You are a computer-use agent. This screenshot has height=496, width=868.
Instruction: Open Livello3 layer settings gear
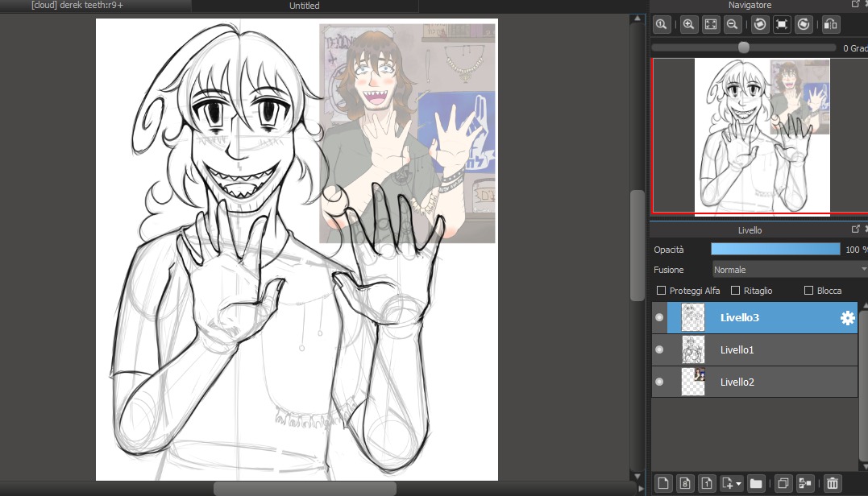coord(848,318)
